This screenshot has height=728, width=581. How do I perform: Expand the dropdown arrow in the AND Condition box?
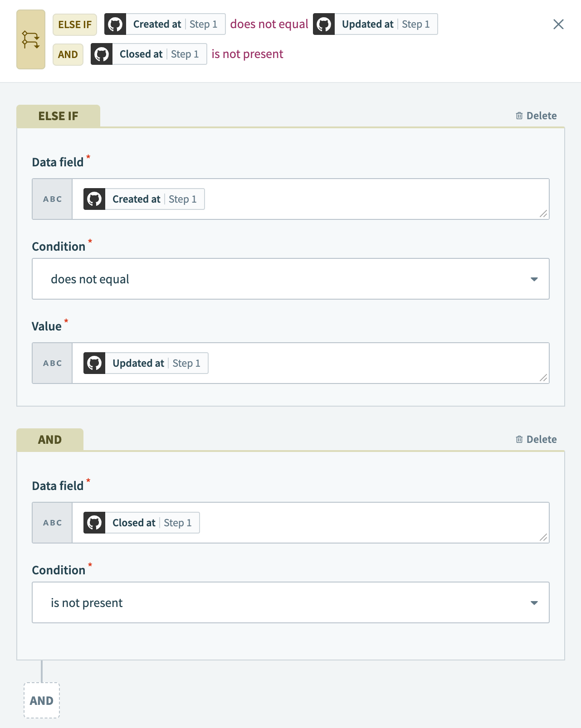[x=535, y=602]
